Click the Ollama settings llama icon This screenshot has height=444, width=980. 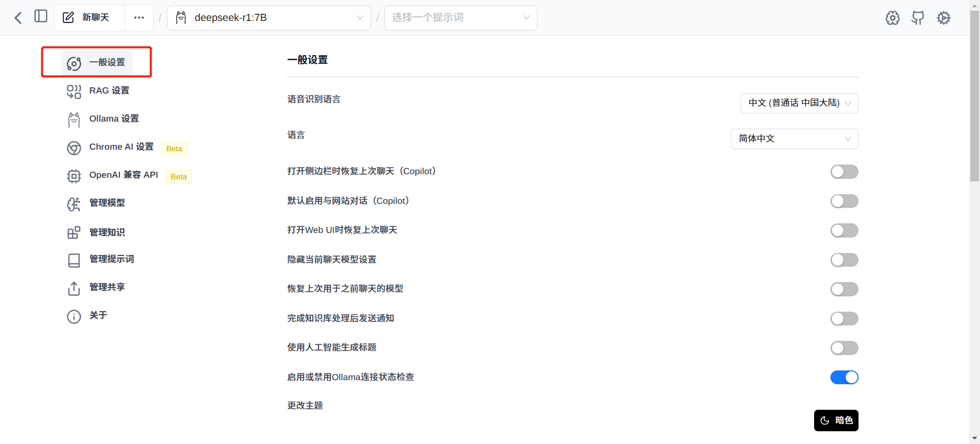point(74,120)
